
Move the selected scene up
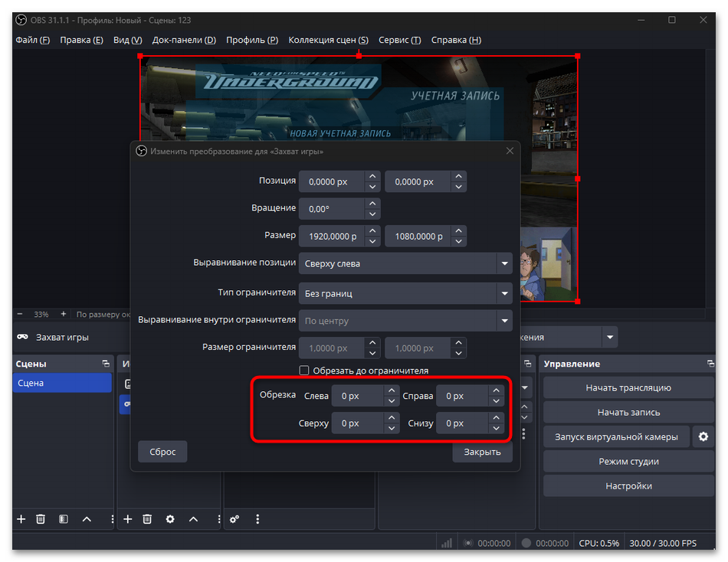click(x=87, y=519)
